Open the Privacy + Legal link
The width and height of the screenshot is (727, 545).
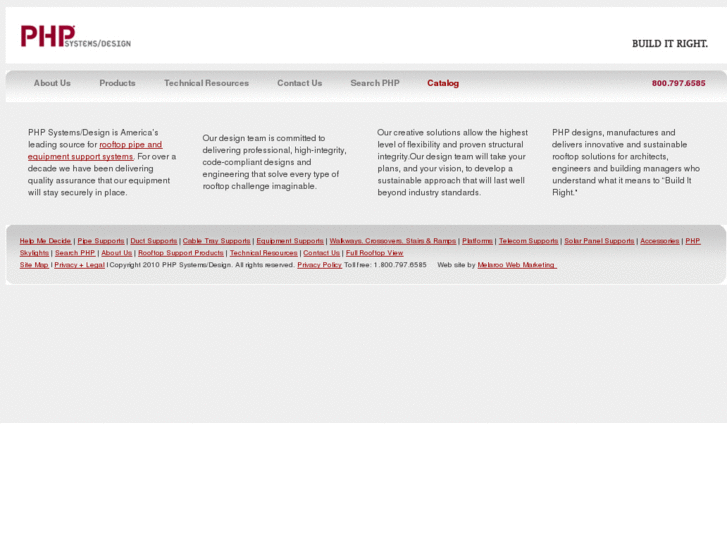(79, 265)
